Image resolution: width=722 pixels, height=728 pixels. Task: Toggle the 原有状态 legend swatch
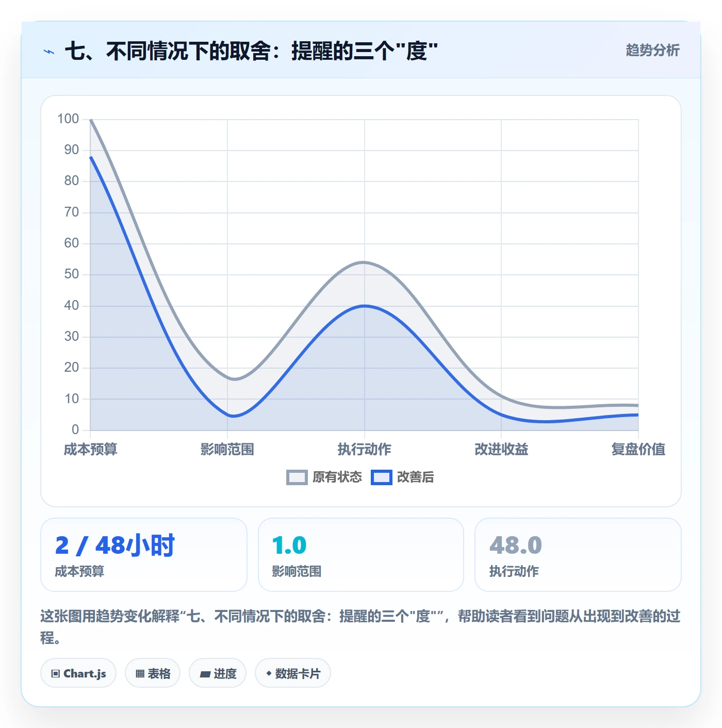click(297, 477)
